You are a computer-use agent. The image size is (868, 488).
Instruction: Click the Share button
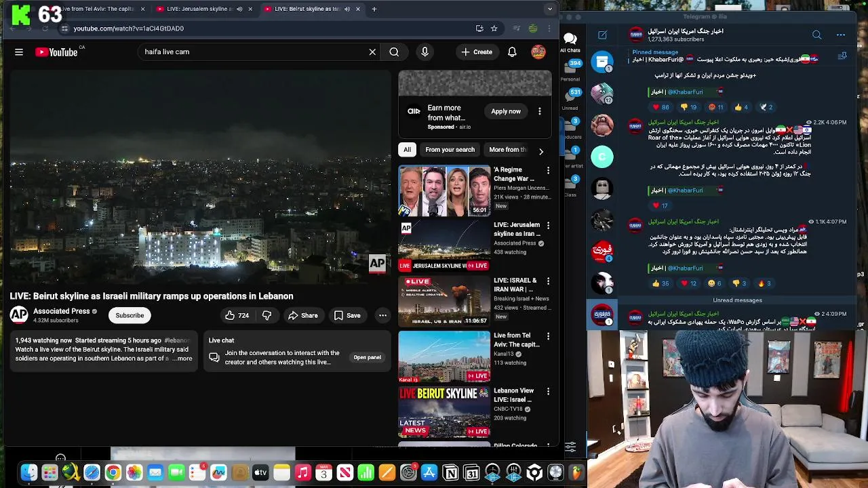302,315
